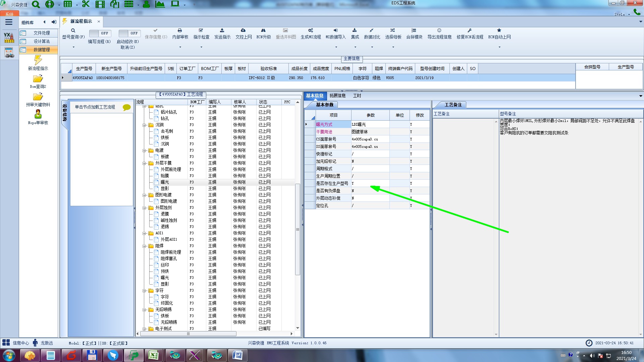Open 内部审核 printer icon

[180, 31]
